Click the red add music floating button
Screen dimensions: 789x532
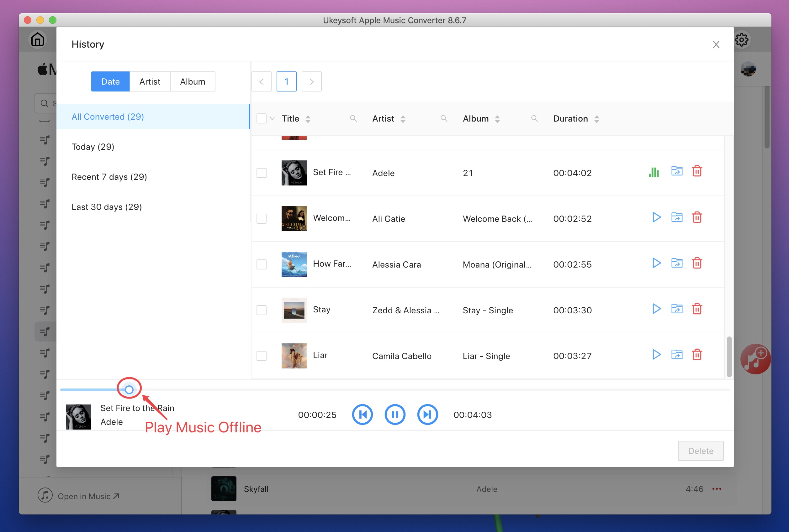tap(755, 359)
